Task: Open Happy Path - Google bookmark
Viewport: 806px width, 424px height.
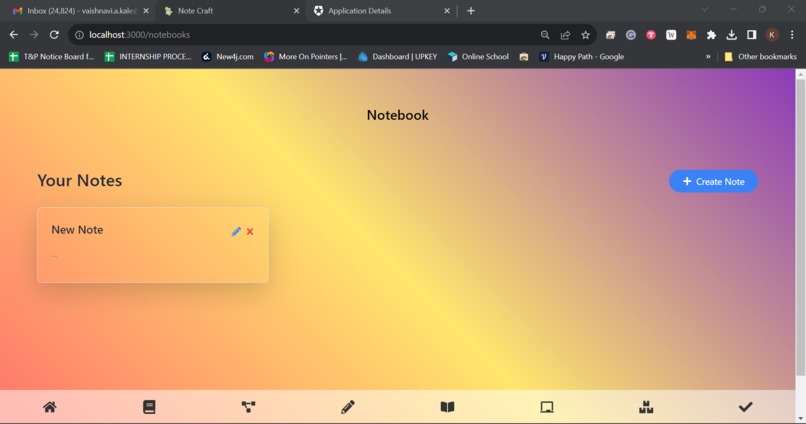Action: tap(581, 57)
